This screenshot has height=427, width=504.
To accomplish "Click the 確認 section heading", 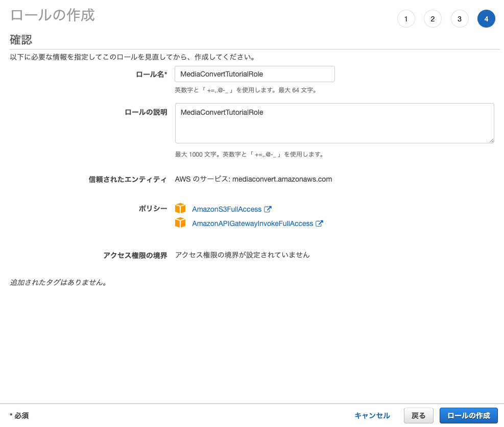I will click(x=21, y=40).
